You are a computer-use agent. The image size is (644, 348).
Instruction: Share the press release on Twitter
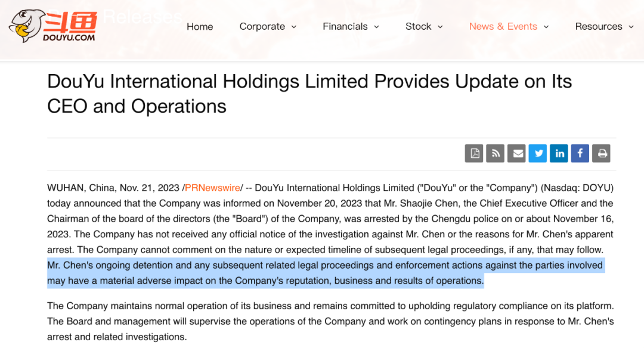click(x=537, y=153)
